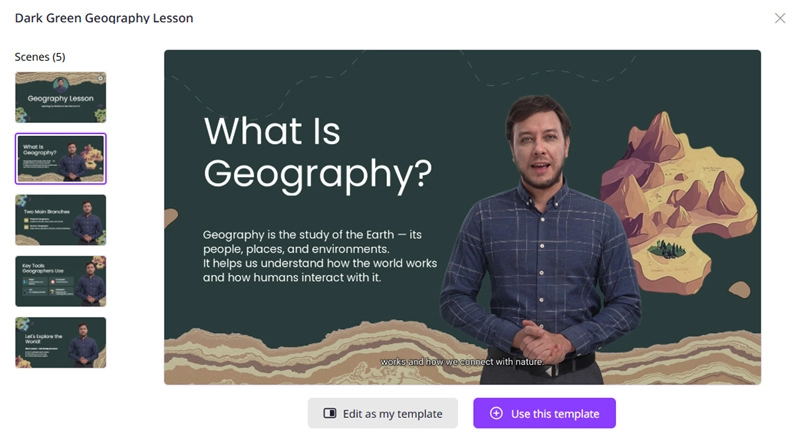Open the Two Main Branches scene thumbnail
Viewport: 800px width, 439px height.
[x=61, y=220]
